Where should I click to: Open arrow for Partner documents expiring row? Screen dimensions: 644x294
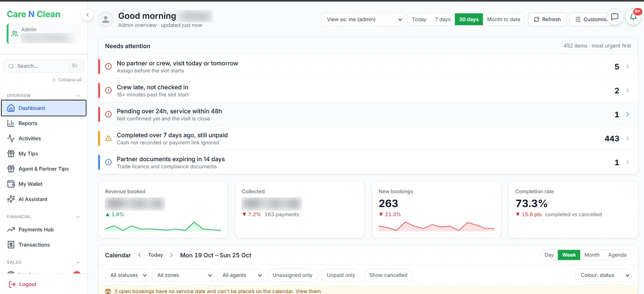[628, 162]
